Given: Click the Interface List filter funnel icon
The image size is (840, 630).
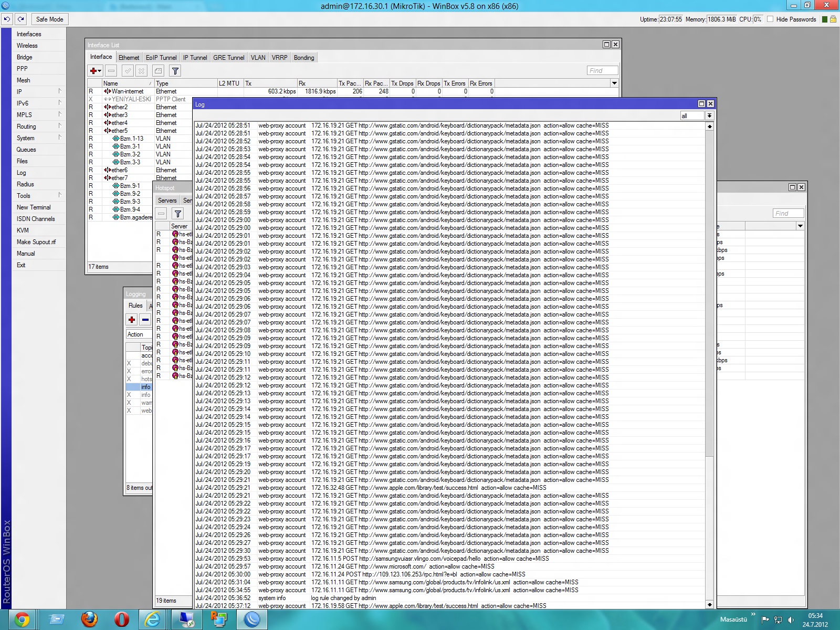Looking at the screenshot, I should coord(175,70).
